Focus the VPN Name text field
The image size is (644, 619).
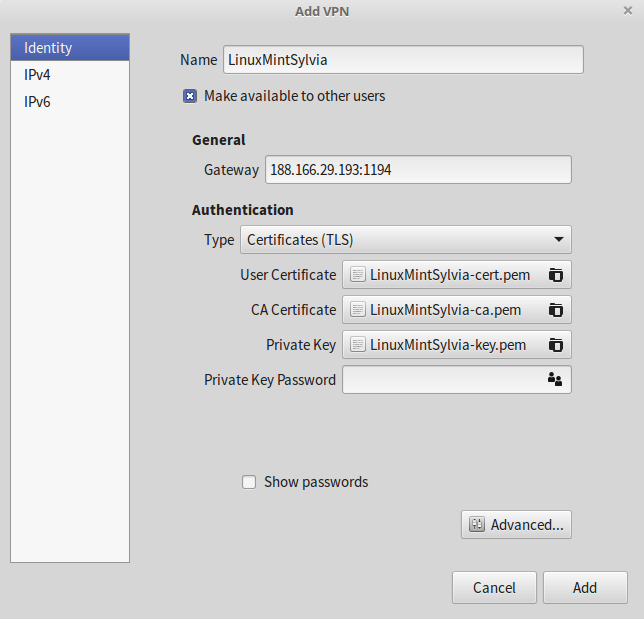tap(402, 60)
